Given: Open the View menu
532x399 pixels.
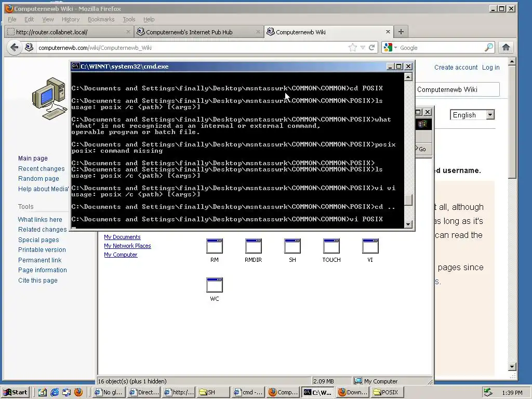Looking at the screenshot, I should tap(48, 19).
